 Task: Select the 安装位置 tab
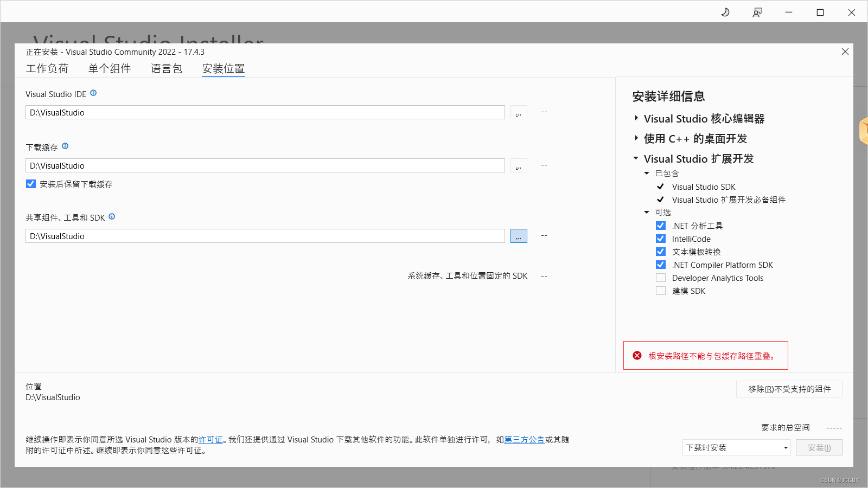click(x=224, y=68)
